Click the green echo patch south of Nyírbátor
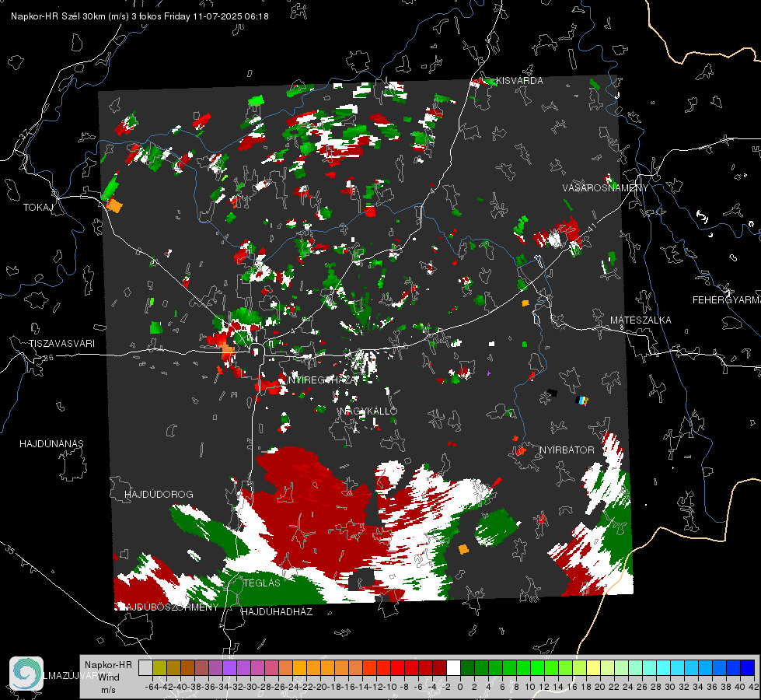The width and height of the screenshot is (761, 700). (x=497, y=527)
